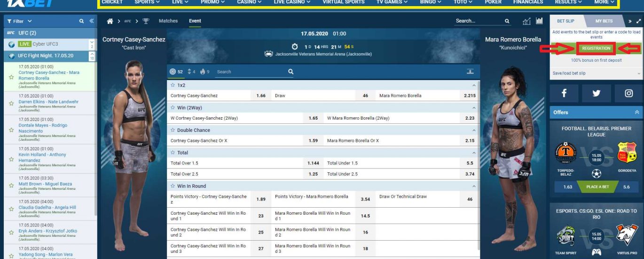Viewport: 644px width, 259px height.
Task: Favorite the Cortney Casey-Sanchez - Mara Romero Borella match star
Action: pos(11,77)
